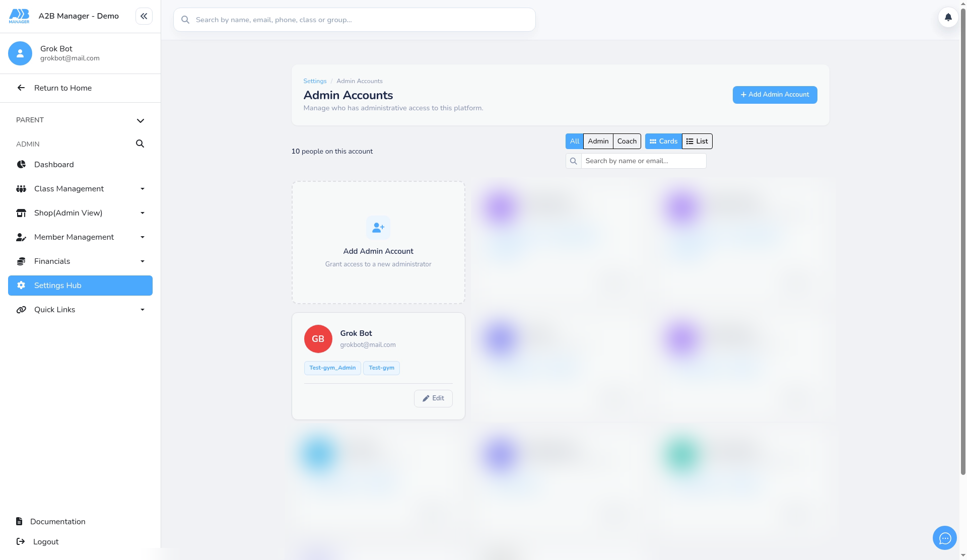Focus the global search field
This screenshot has width=967, height=560.
355,20
